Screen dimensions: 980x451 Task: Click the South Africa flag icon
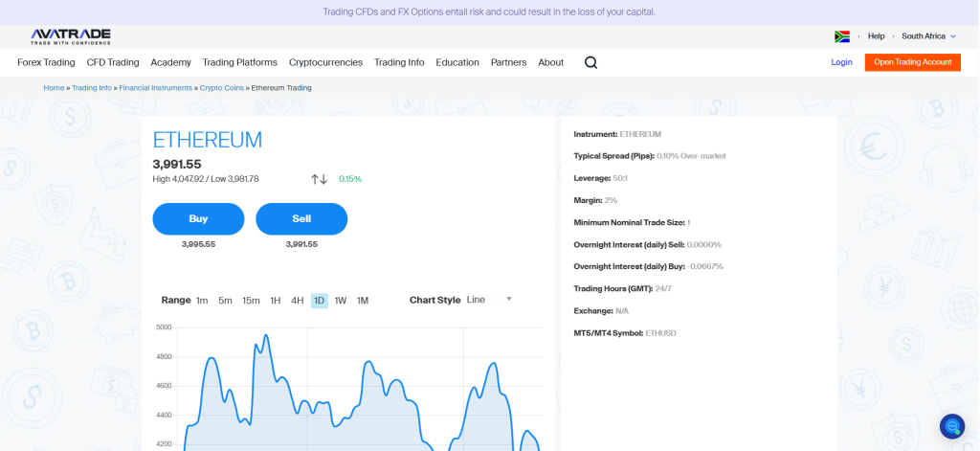coord(842,36)
